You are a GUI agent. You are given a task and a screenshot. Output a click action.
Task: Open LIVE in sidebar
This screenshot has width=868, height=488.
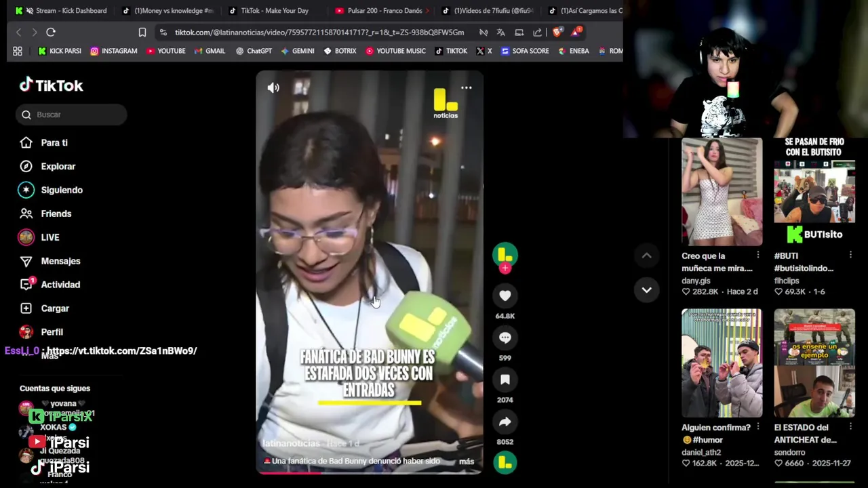50,237
